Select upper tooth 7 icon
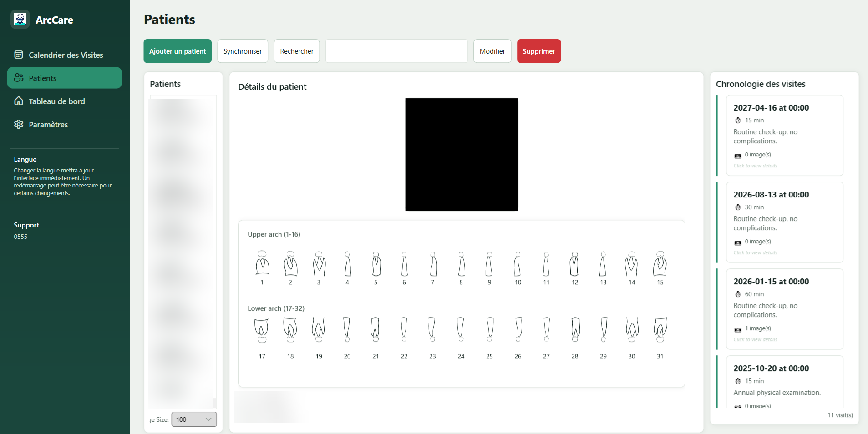The height and width of the screenshot is (434, 868). click(433, 263)
